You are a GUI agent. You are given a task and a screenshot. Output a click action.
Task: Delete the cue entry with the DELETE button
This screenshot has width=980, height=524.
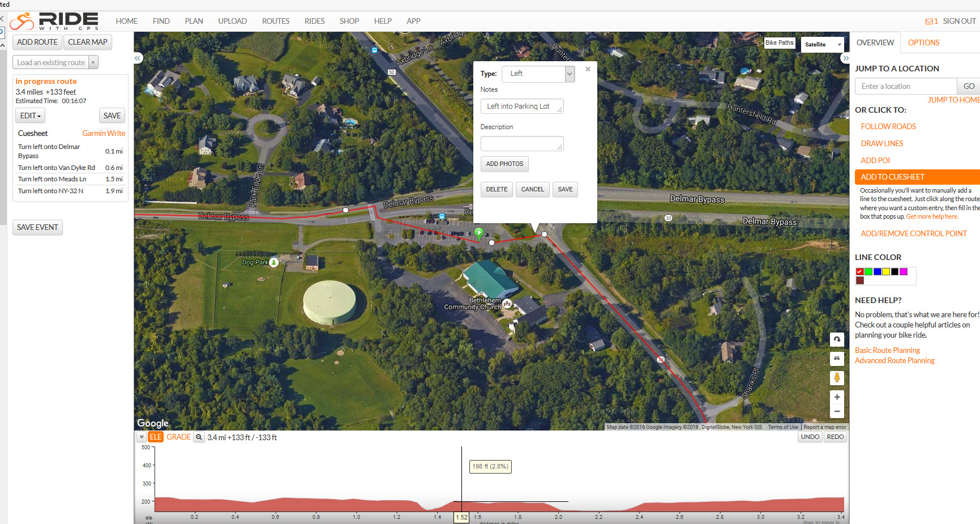coord(497,189)
